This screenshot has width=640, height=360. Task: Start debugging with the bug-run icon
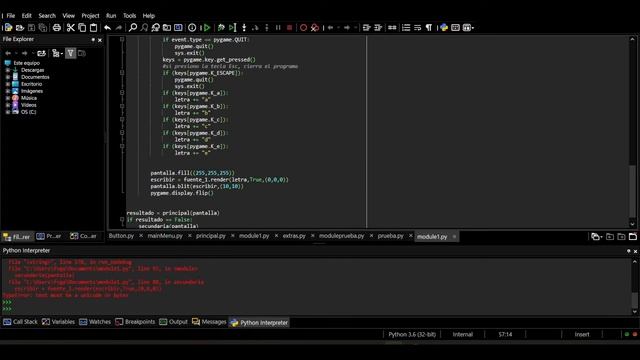pos(221,28)
